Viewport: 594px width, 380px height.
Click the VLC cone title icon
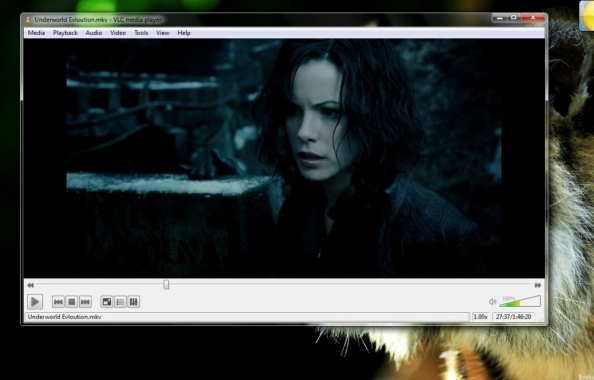28,20
